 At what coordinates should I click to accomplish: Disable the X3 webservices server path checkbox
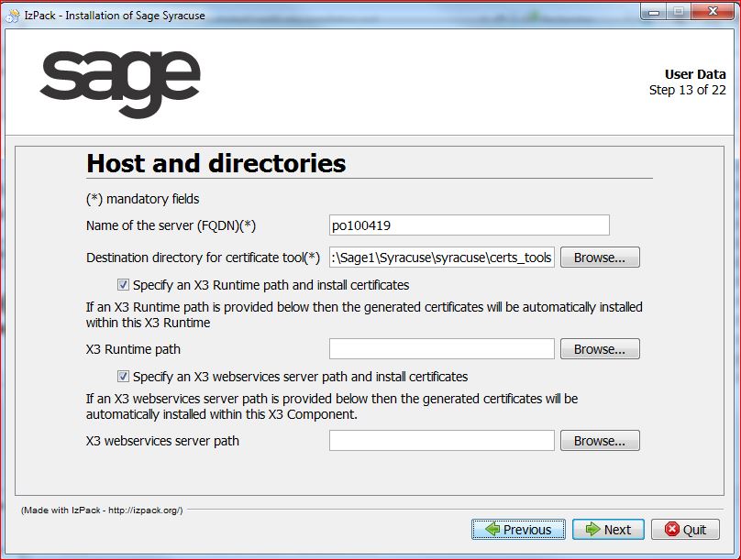coord(124,377)
